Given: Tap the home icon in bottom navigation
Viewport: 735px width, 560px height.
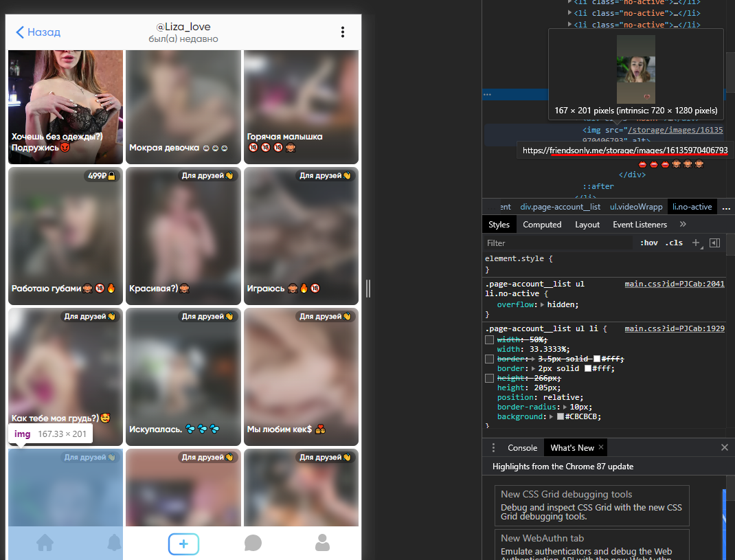Looking at the screenshot, I should [45, 543].
